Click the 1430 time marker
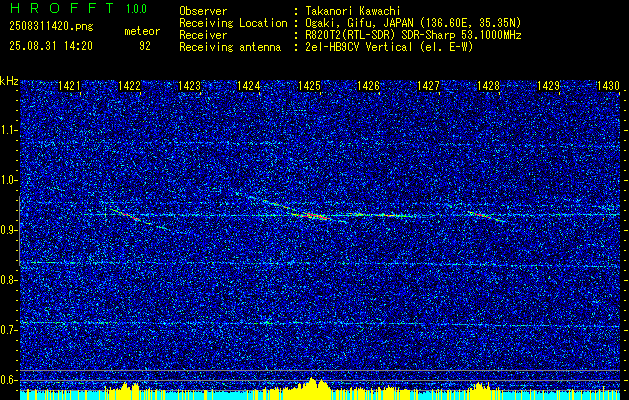This screenshot has height=400, width=629. 608,86
